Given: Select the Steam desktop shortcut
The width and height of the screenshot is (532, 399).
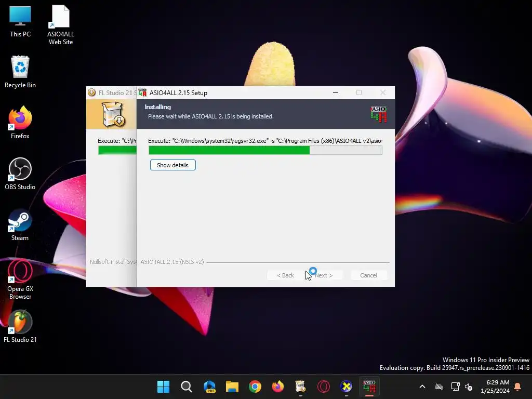Looking at the screenshot, I should [x=20, y=224].
